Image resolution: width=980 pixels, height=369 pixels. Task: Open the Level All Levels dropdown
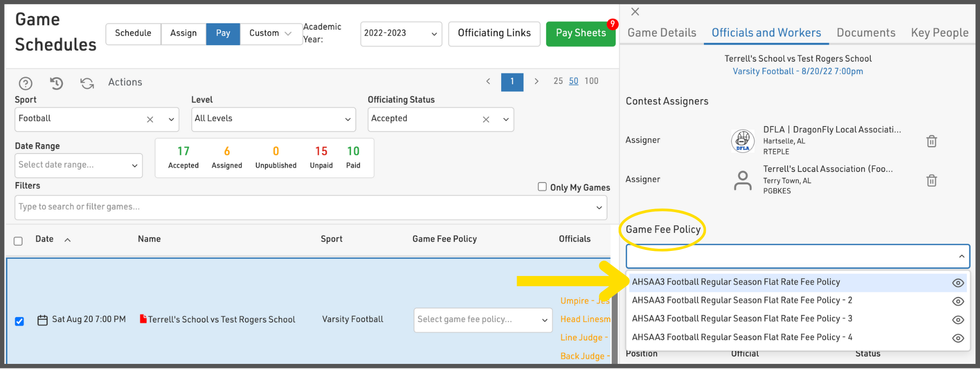pos(273,119)
